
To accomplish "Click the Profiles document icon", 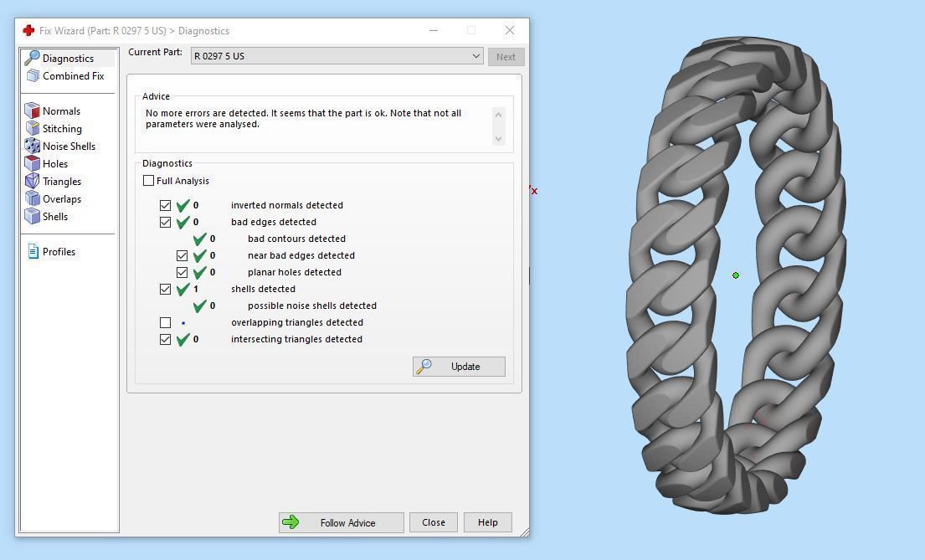I will click(x=33, y=251).
